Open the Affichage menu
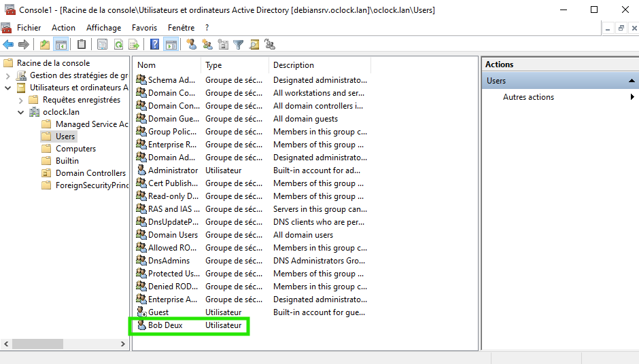Screen dimensions: 639x364 pos(103,28)
